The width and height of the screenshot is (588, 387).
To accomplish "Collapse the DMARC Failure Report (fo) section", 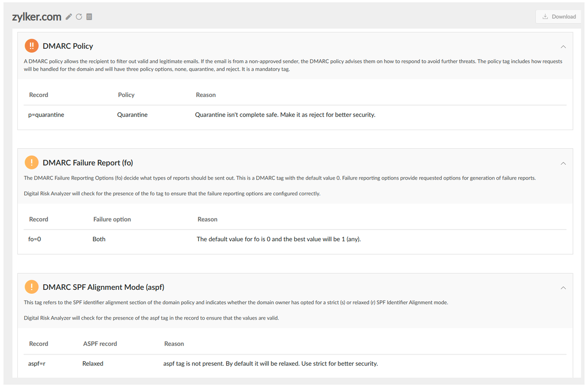I will point(563,163).
